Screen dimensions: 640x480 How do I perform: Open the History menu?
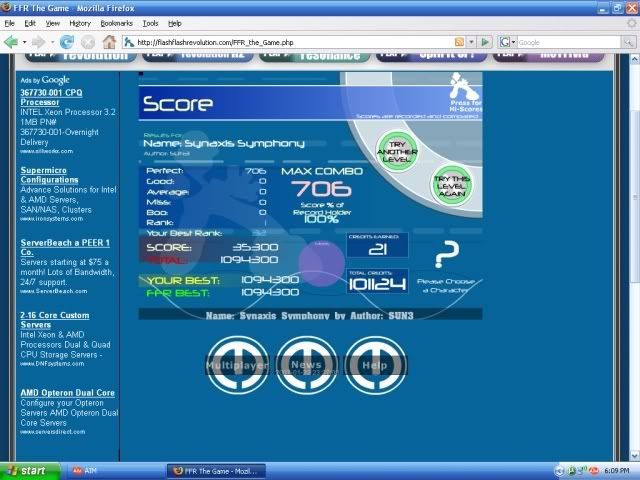80,22
